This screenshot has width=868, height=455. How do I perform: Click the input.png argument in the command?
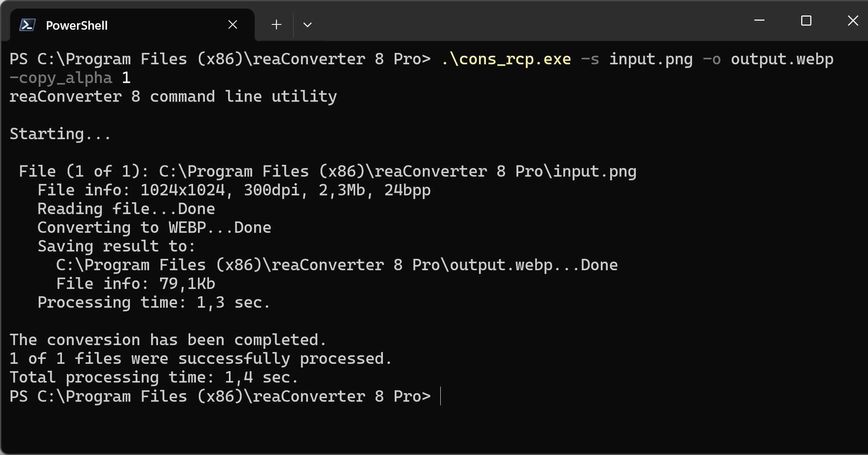pyautogui.click(x=651, y=59)
